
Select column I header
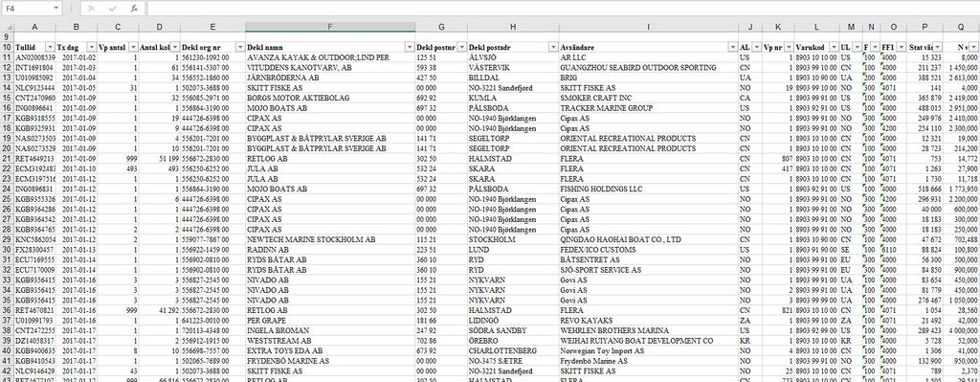648,27
